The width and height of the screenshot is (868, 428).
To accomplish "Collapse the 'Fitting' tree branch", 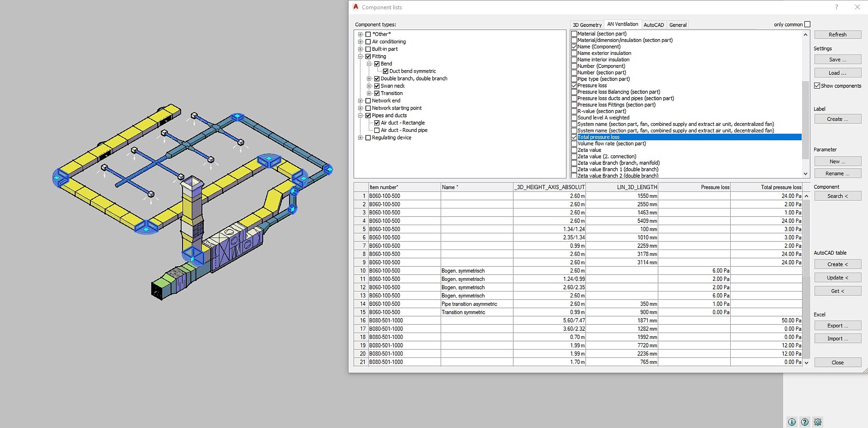I will point(361,56).
